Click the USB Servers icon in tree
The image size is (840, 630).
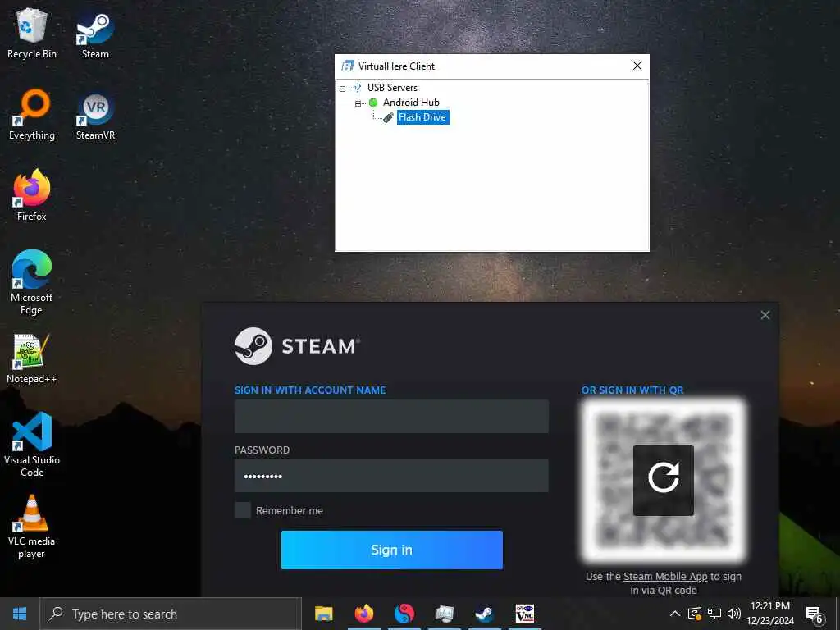click(x=358, y=88)
